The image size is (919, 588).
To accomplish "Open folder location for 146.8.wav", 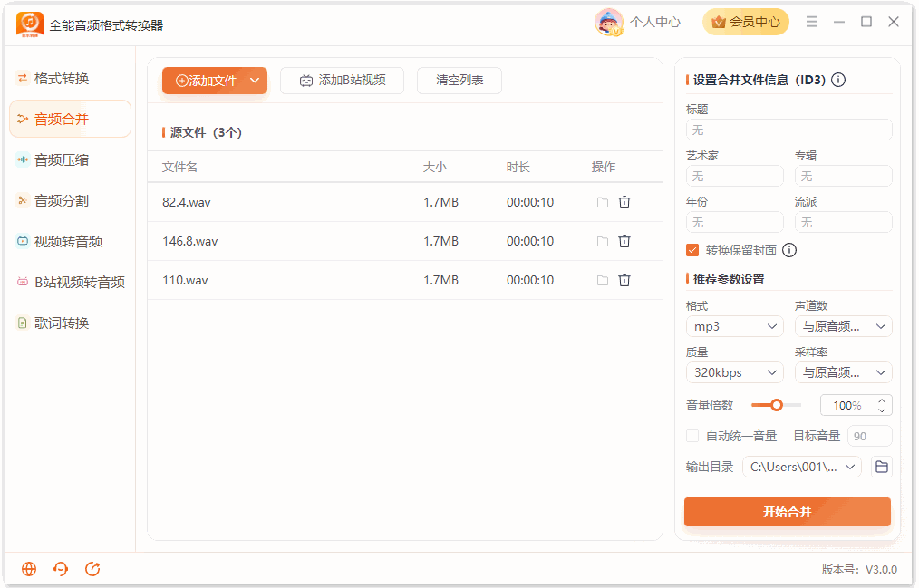I will tap(602, 241).
